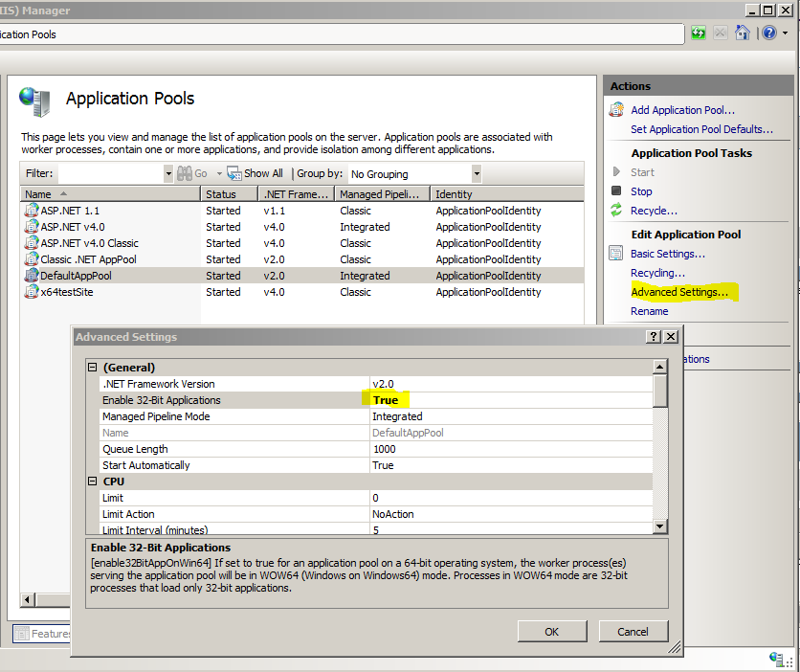This screenshot has height=672, width=800.
Task: Click the Show All button text
Action: coord(263,173)
